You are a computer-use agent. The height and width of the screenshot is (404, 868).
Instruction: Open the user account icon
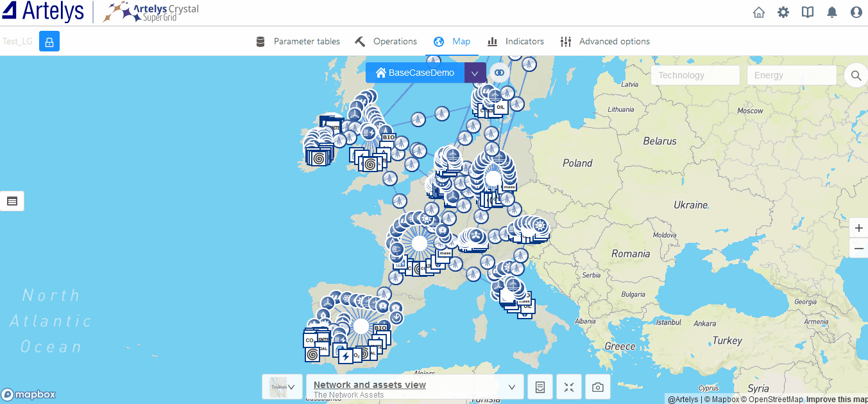tap(856, 12)
